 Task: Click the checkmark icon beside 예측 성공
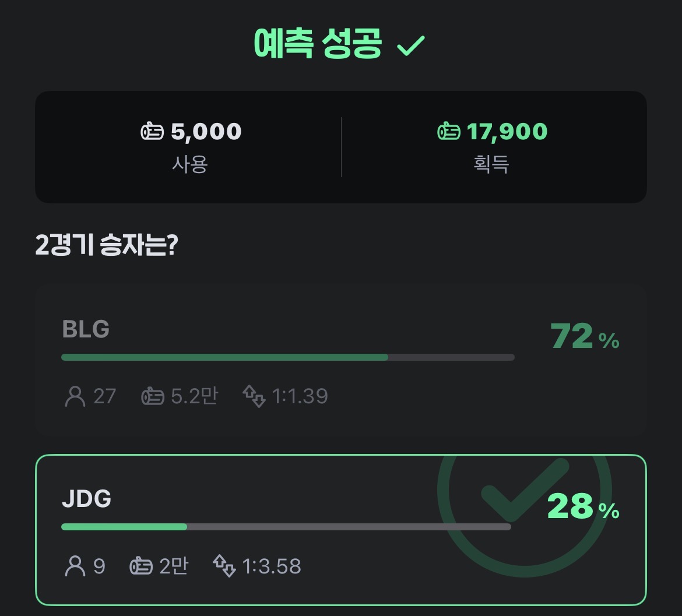click(x=410, y=45)
